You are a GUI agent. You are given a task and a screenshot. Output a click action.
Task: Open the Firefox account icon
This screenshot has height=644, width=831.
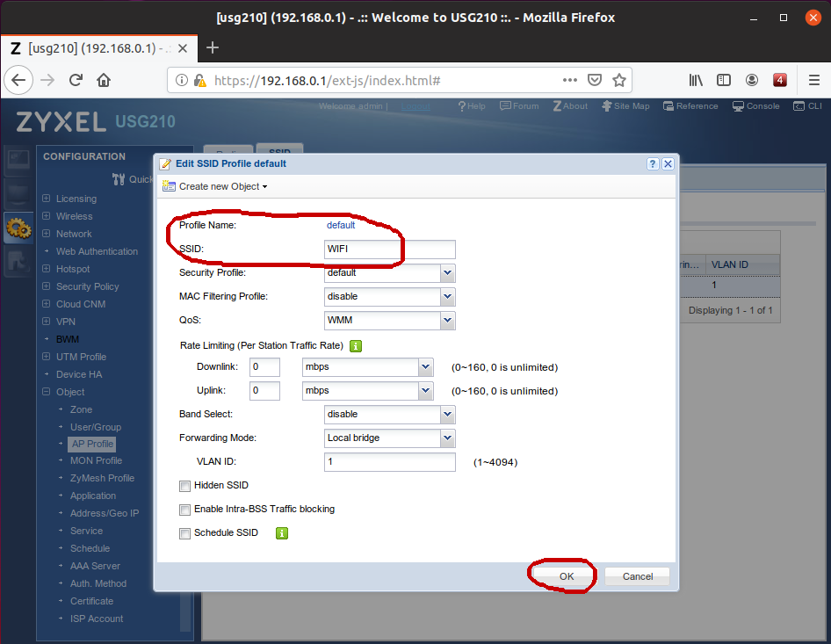[x=752, y=80]
